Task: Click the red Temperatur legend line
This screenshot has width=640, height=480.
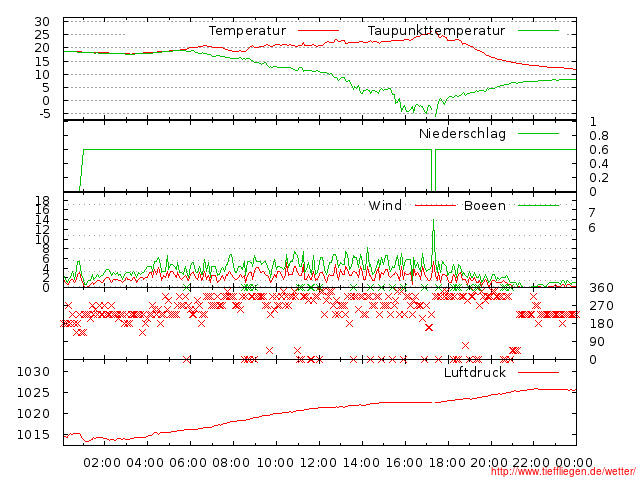Action: pos(318,31)
